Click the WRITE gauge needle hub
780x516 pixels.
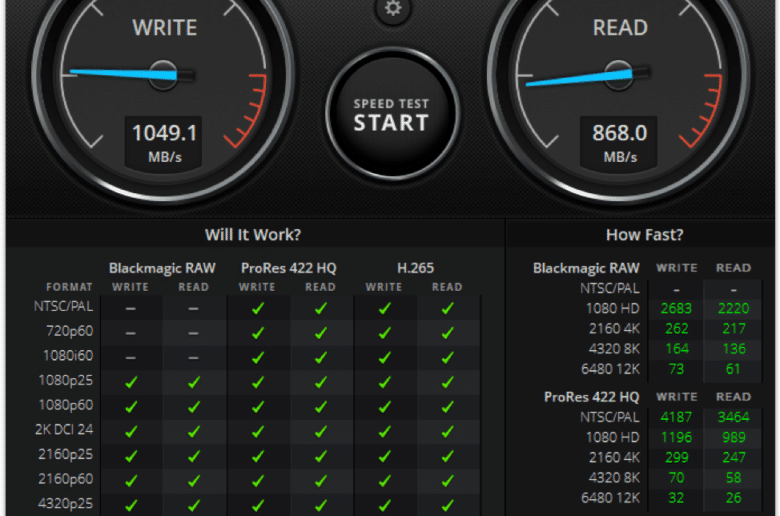click(163, 75)
